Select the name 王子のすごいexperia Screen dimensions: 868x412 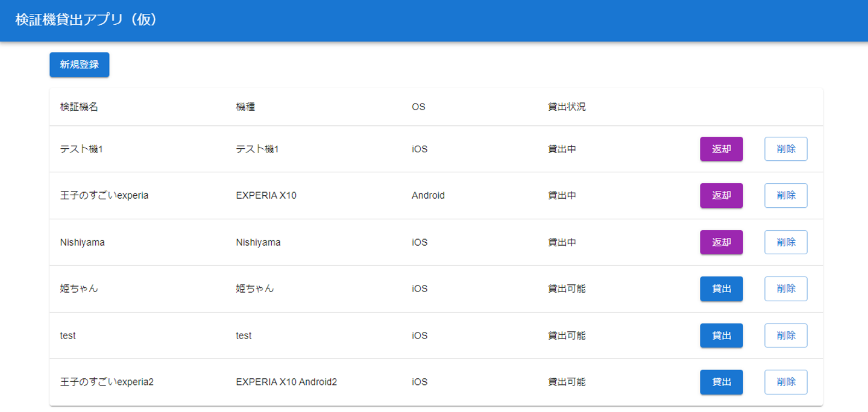pyautogui.click(x=104, y=195)
